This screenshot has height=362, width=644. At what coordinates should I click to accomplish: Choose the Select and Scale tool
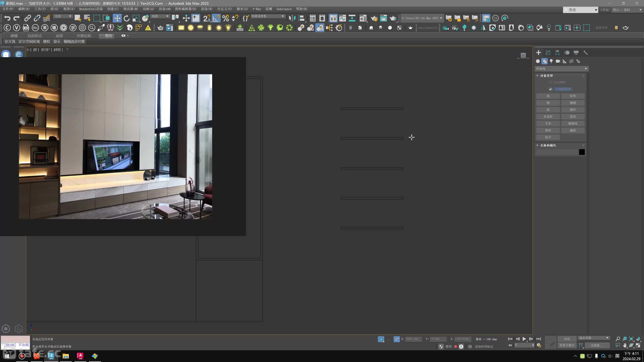pyautogui.click(x=136, y=18)
